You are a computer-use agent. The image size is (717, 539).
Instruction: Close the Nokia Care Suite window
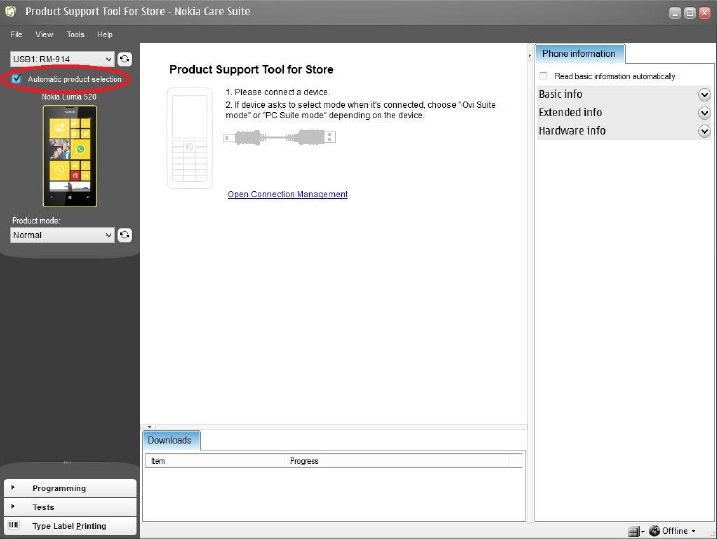point(705,13)
